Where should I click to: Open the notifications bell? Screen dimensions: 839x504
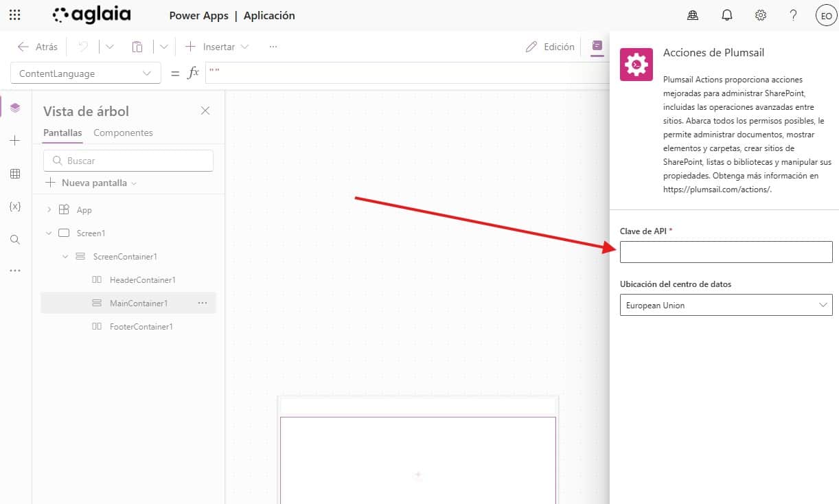pos(727,15)
